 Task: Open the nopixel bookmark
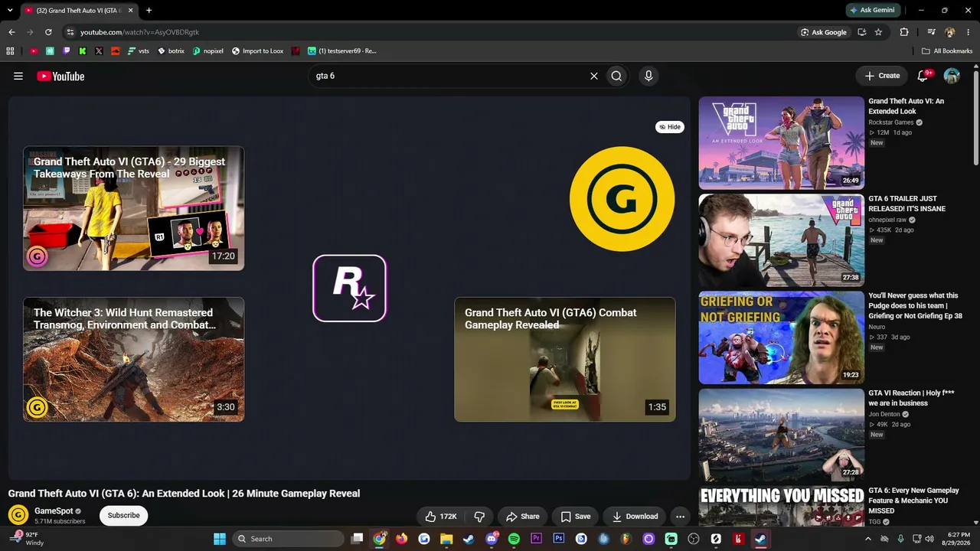click(207, 51)
